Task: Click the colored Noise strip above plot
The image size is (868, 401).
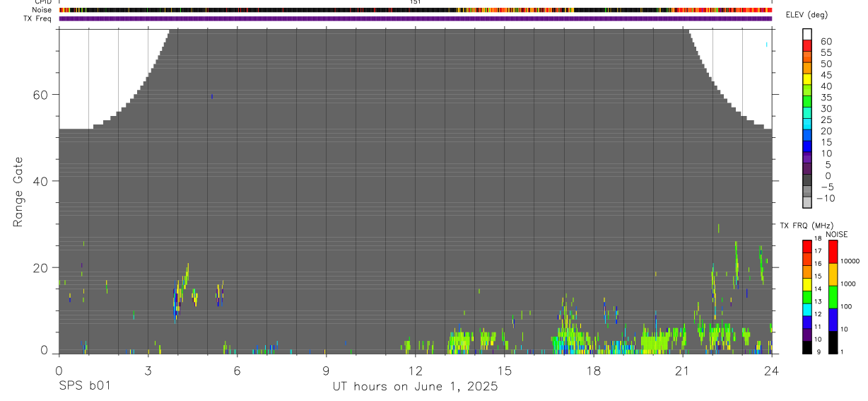Action: click(416, 10)
